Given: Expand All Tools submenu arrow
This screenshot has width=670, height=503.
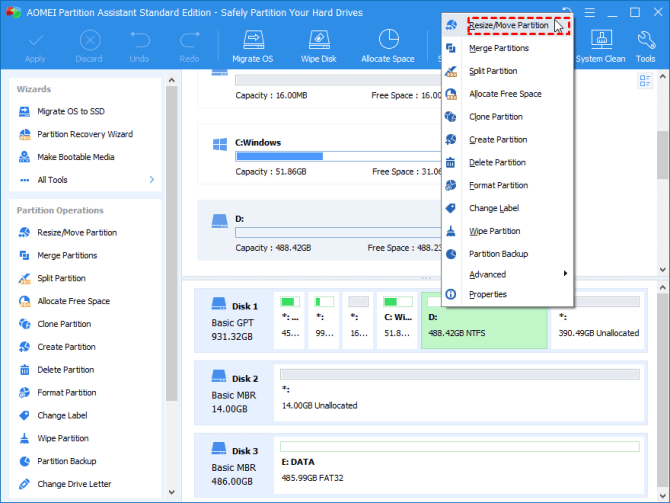Looking at the screenshot, I should click(152, 179).
